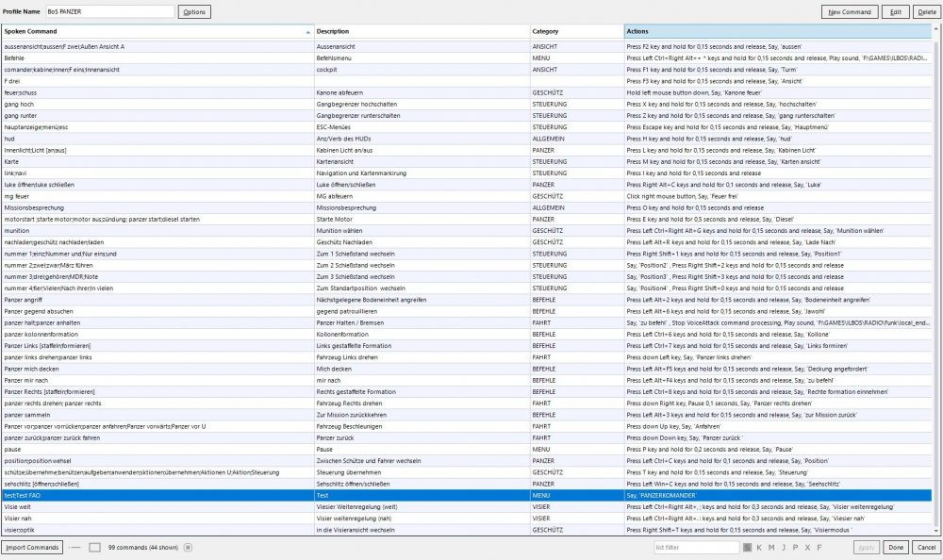Image resolution: width=943 pixels, height=560 pixels.
Task: Sort list by Description column header
Action: [x=420, y=32]
